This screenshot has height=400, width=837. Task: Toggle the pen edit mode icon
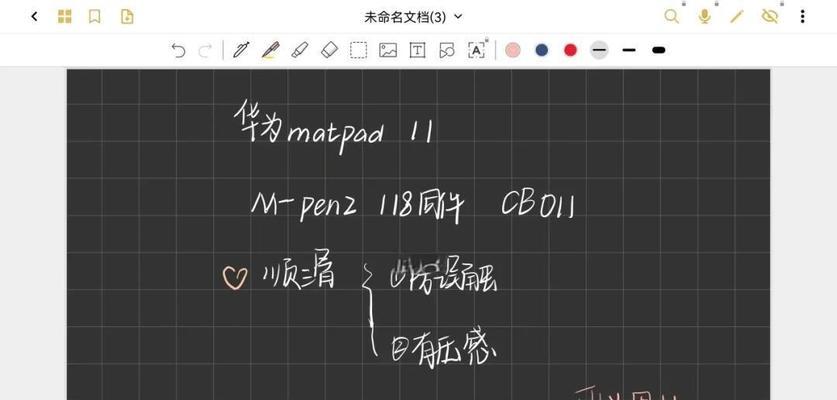pos(737,17)
